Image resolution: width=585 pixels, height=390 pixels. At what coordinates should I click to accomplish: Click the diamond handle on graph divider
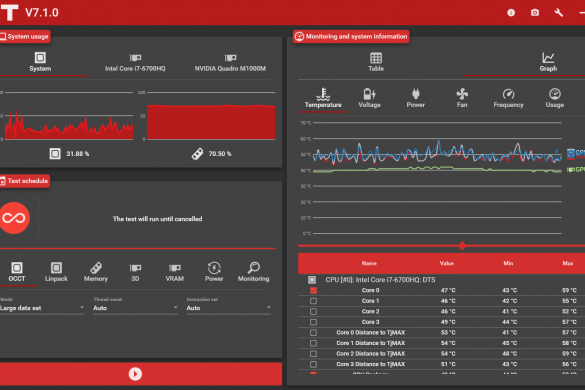pyautogui.click(x=462, y=246)
